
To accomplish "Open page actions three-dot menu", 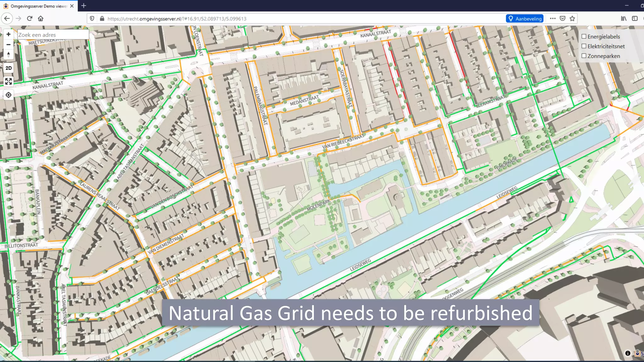I will (x=553, y=19).
